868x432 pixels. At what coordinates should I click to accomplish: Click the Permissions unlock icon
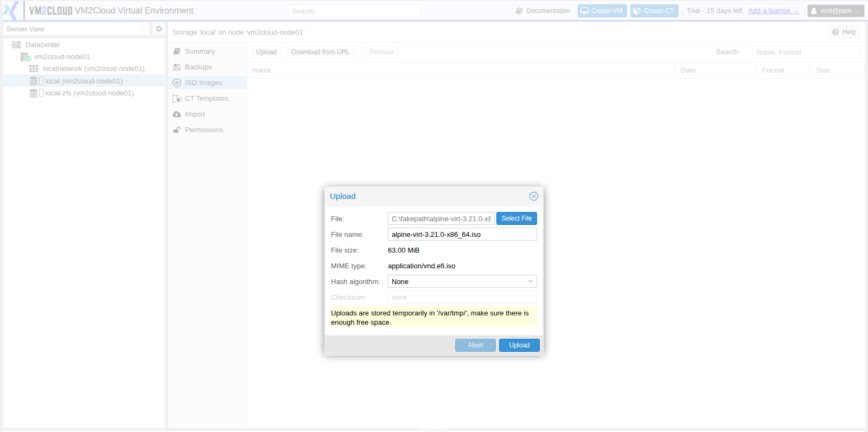[x=177, y=130]
